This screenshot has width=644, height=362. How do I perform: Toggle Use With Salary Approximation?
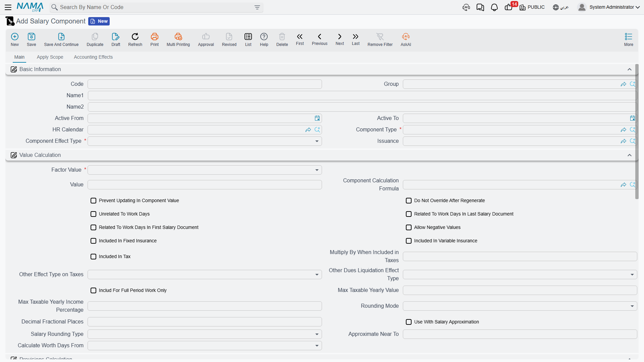pyautogui.click(x=409, y=322)
